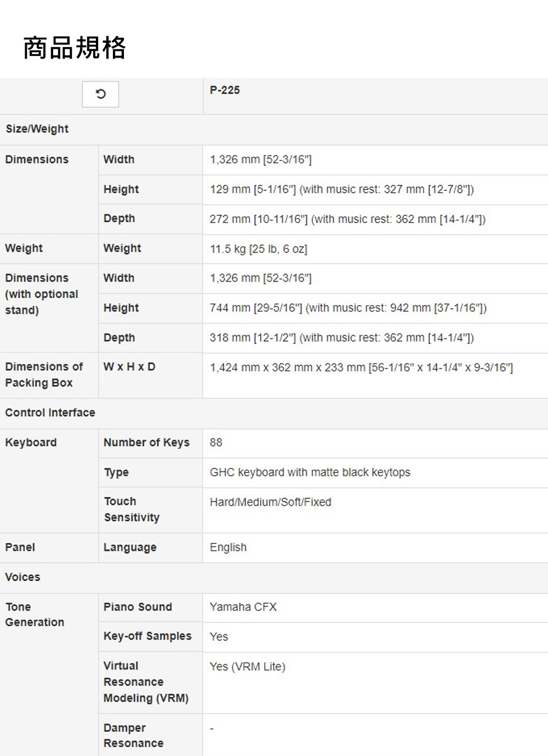Image resolution: width=548 pixels, height=756 pixels.
Task: Click the Control Interface section header
Action: tap(50, 413)
